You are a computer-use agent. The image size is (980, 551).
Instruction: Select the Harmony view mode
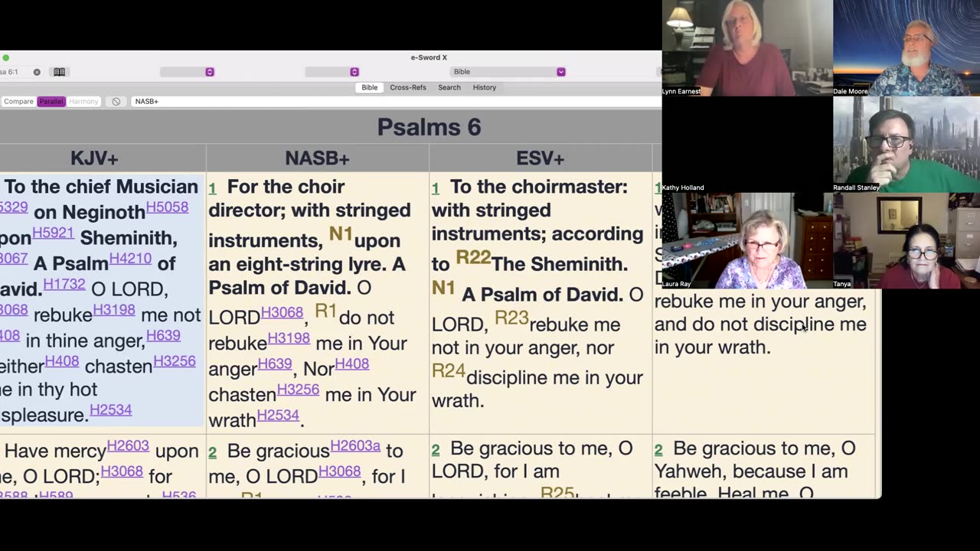tap(83, 101)
